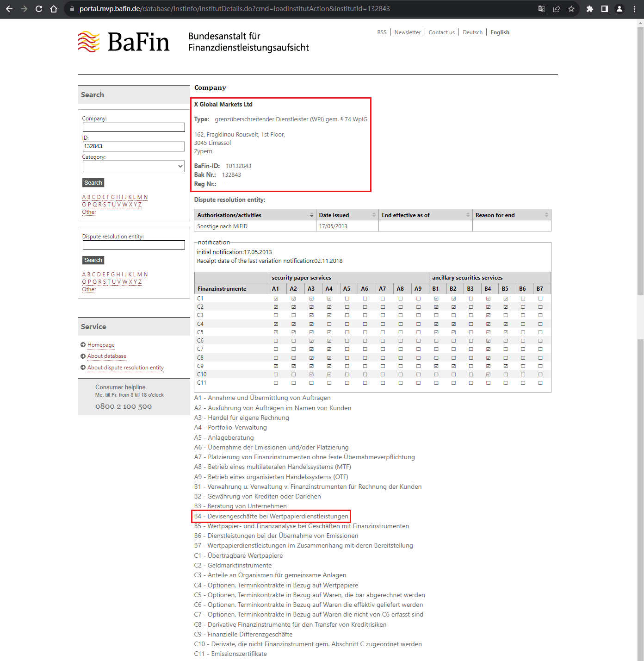
Task: Share this page icon
Action: [x=557, y=9]
